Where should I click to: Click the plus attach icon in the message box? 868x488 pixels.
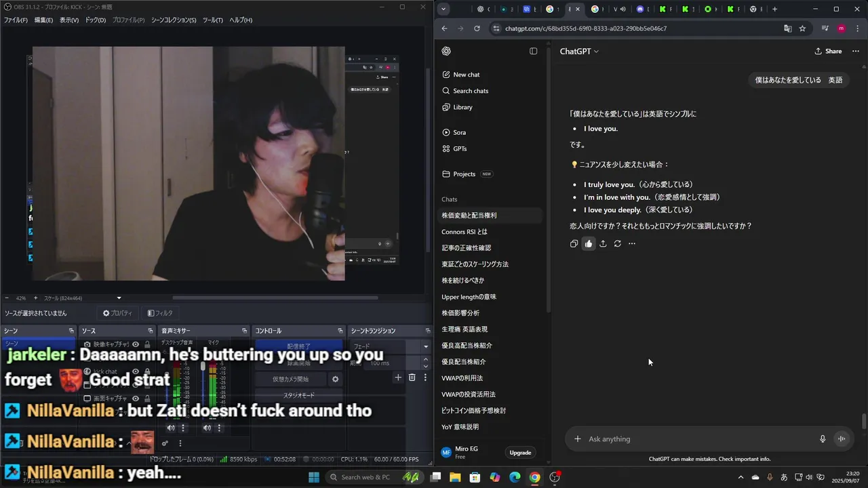pyautogui.click(x=578, y=439)
